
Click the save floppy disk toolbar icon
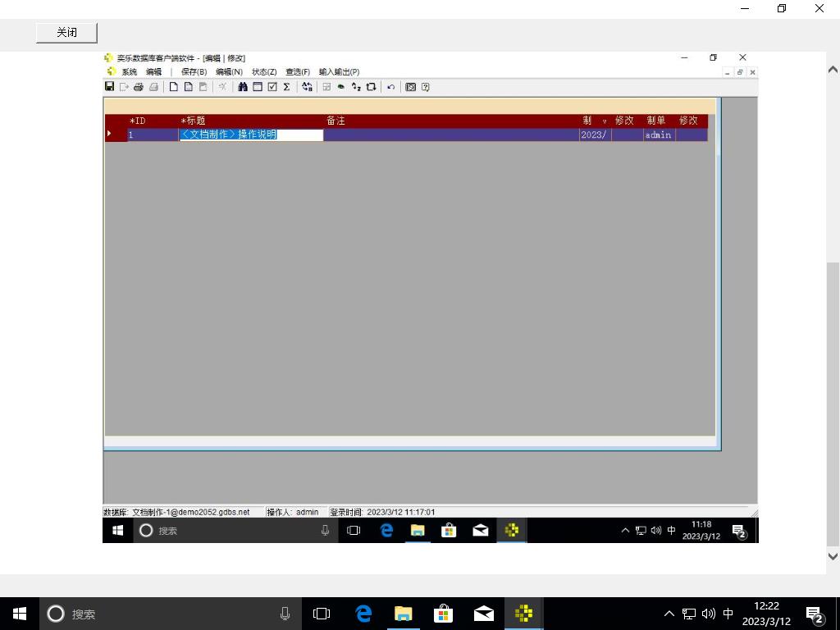click(x=109, y=87)
